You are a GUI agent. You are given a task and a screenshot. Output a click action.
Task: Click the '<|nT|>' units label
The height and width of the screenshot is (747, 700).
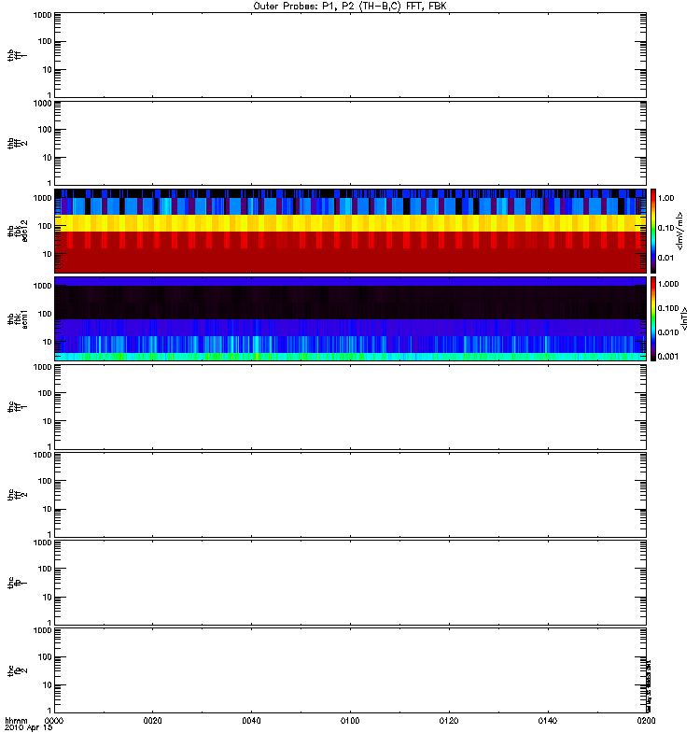click(x=684, y=318)
